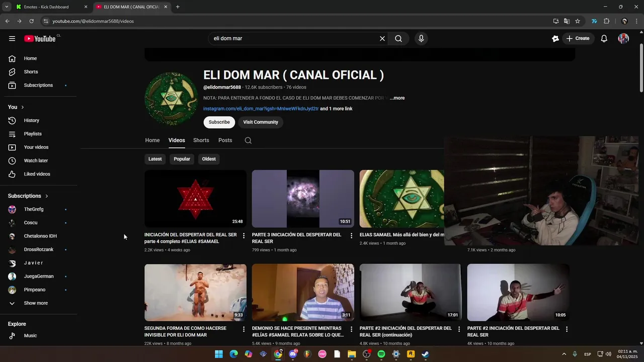Open the ELIAS SAMAEL Más allá video title
Screen dimensions: 644x362
402,235
